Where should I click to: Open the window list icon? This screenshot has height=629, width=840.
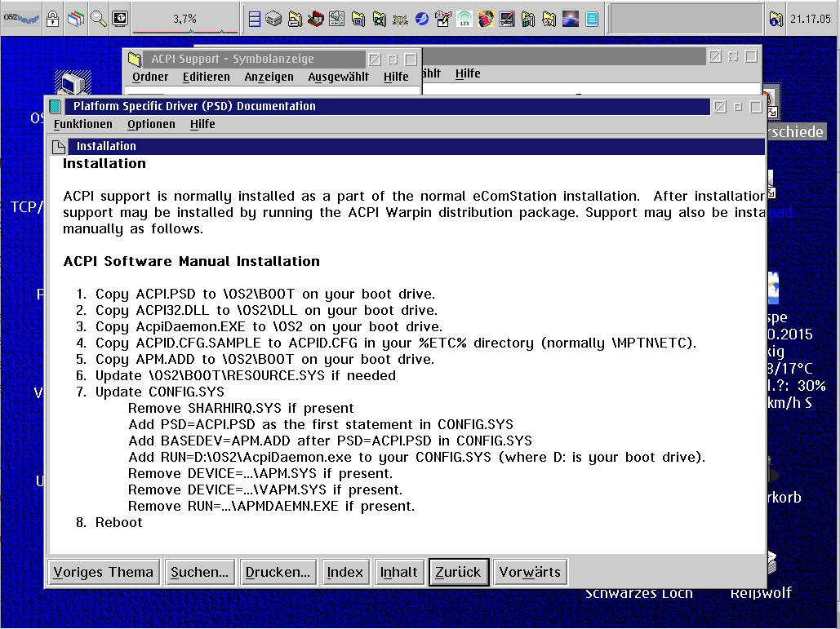click(x=76, y=19)
